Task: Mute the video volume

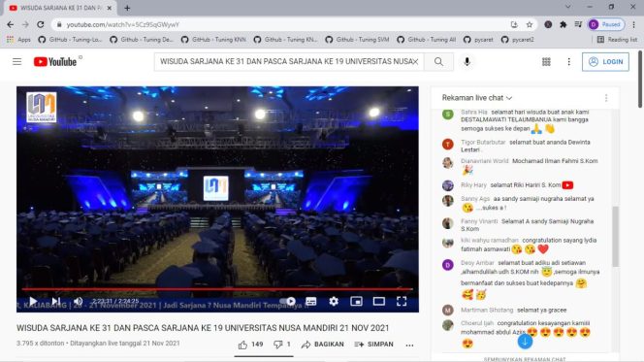Action: click(x=78, y=301)
